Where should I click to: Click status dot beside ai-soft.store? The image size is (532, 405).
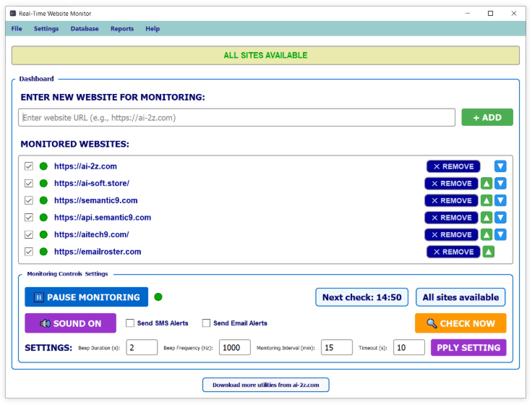(x=43, y=183)
